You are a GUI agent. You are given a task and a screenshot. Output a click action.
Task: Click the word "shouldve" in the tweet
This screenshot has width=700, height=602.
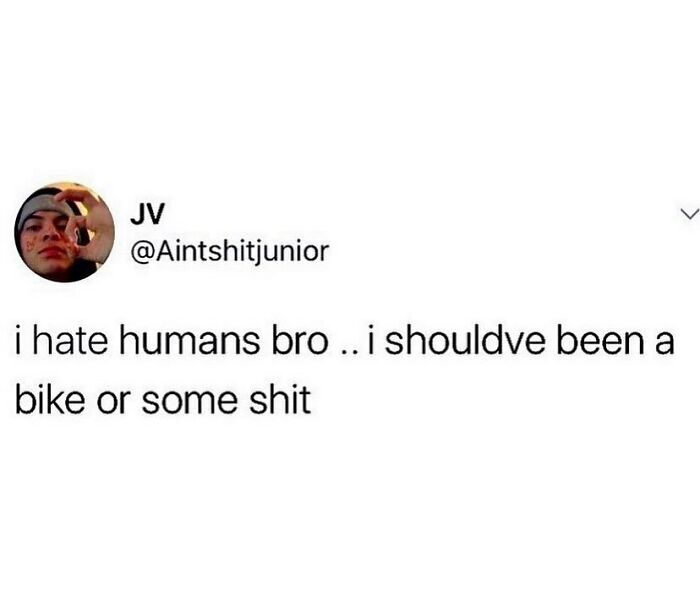[465, 342]
